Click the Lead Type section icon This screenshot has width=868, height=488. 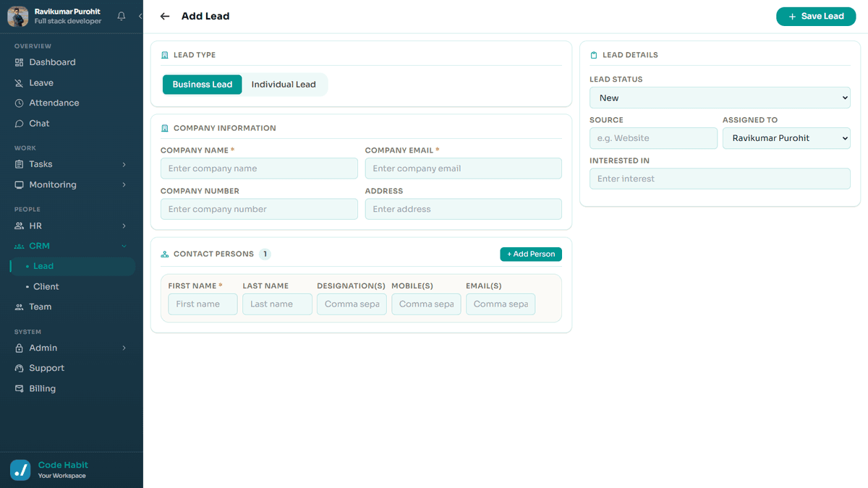pyautogui.click(x=165, y=55)
